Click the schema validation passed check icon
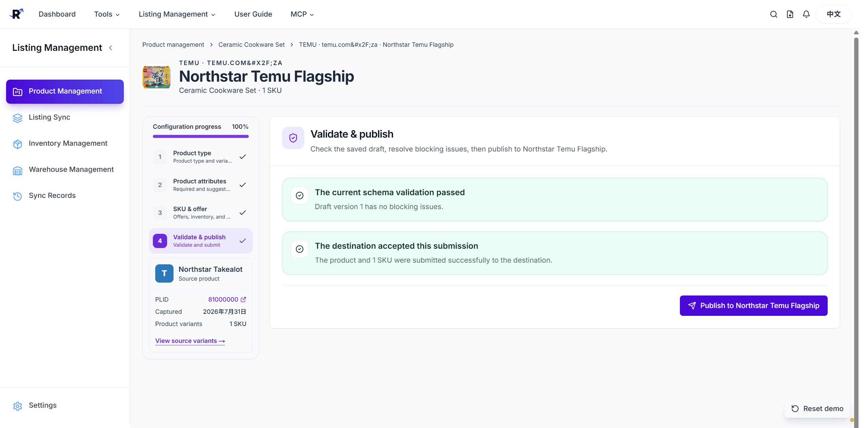This screenshot has height=428, width=868. pyautogui.click(x=300, y=196)
